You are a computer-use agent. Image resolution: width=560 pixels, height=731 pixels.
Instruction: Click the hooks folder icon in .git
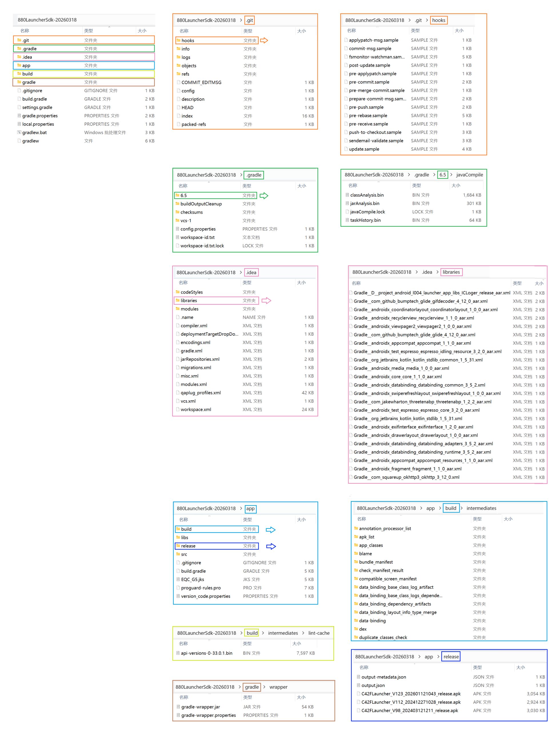point(178,40)
